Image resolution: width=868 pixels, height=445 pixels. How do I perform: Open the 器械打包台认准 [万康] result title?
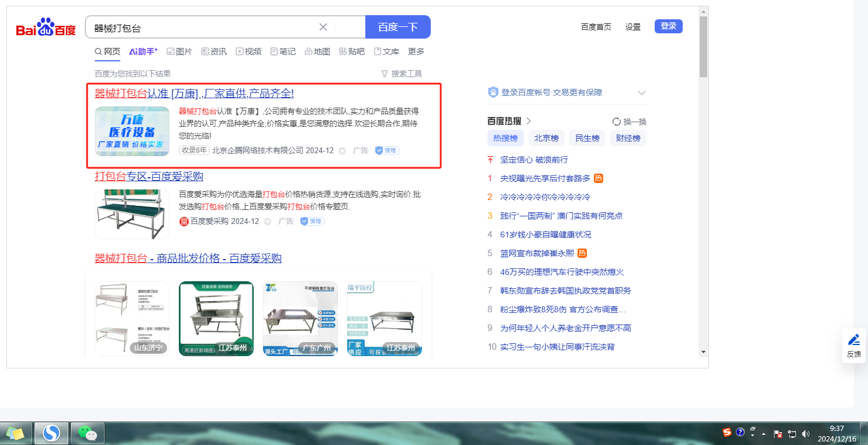coord(194,94)
